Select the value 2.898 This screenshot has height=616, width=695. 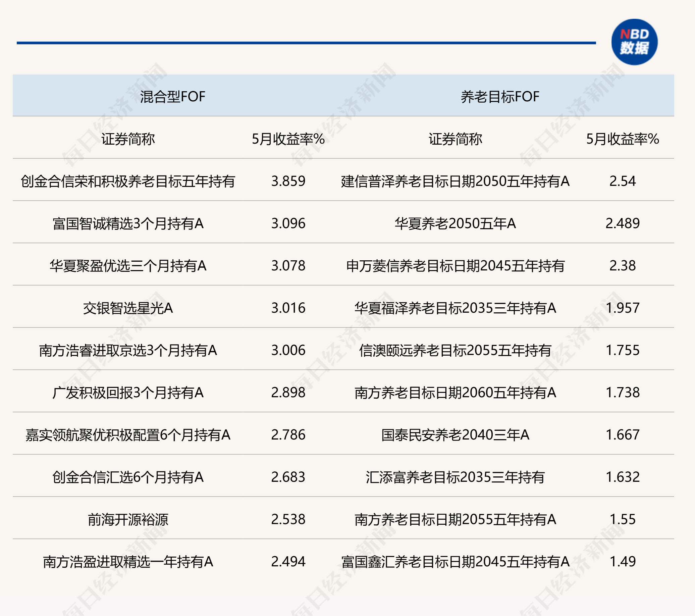coord(288,393)
